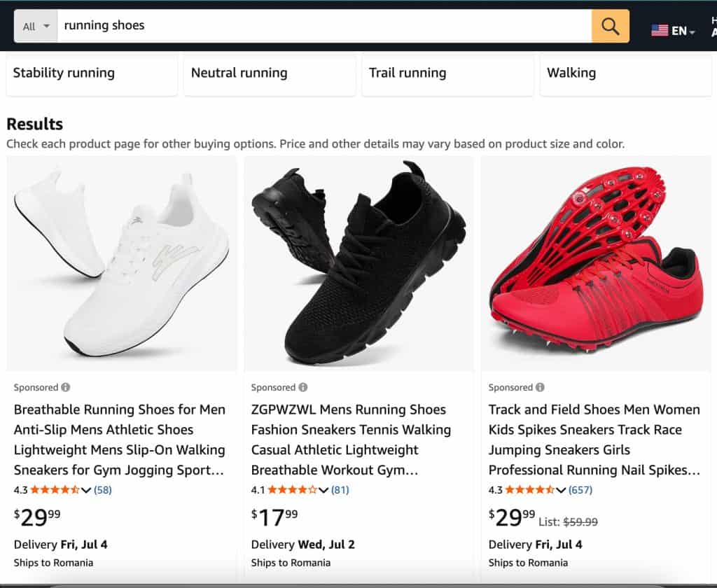Click the search magnifying glass icon

tap(608, 25)
